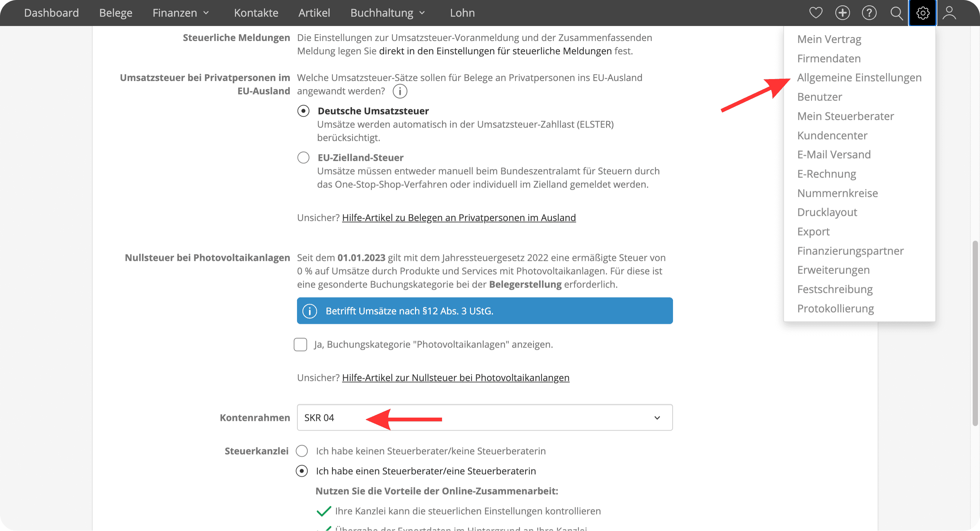
Task: Open the search magnifier icon
Action: (896, 13)
